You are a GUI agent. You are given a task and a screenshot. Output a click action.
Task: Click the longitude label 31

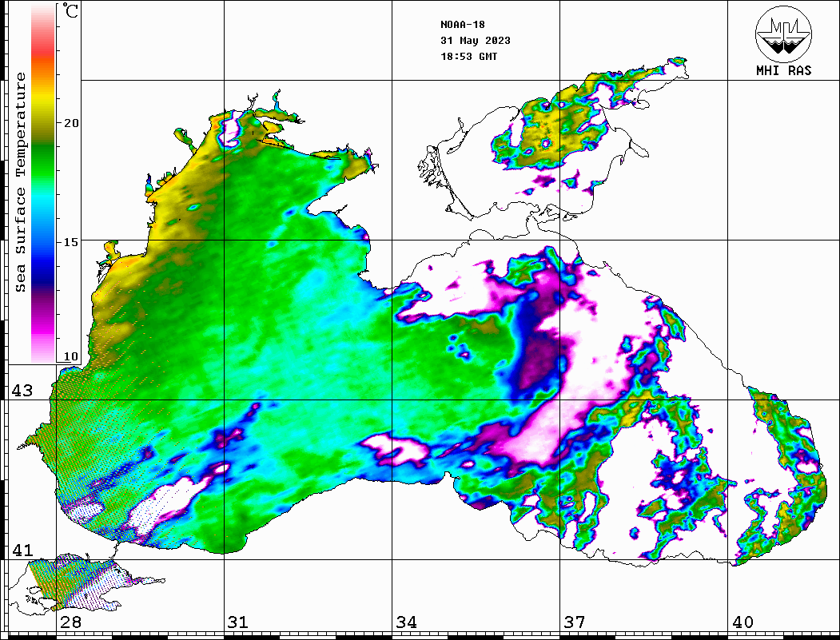point(238,622)
